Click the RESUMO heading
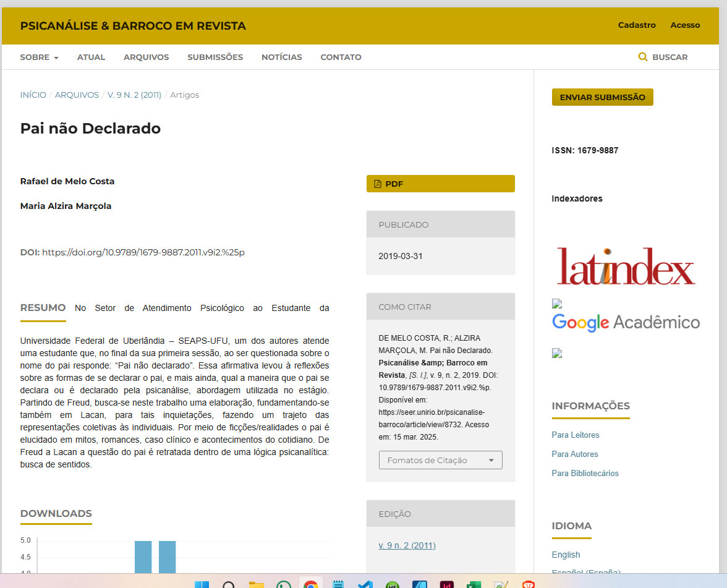This screenshot has height=588, width=727. 43,308
